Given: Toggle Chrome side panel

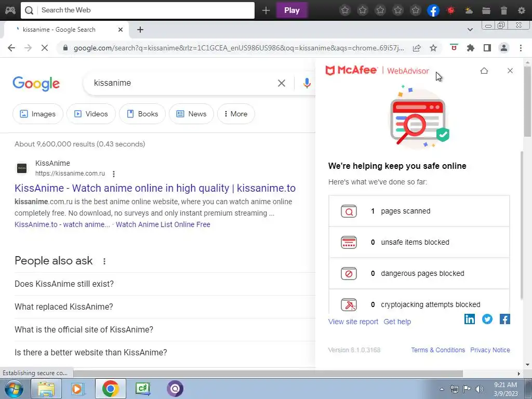Looking at the screenshot, I should click(x=487, y=48).
